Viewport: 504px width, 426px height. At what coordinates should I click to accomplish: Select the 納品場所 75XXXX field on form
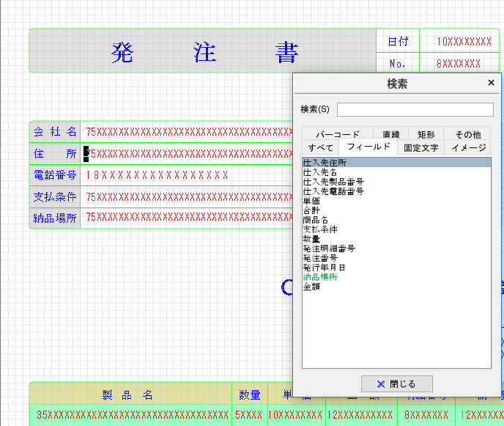[189, 217]
